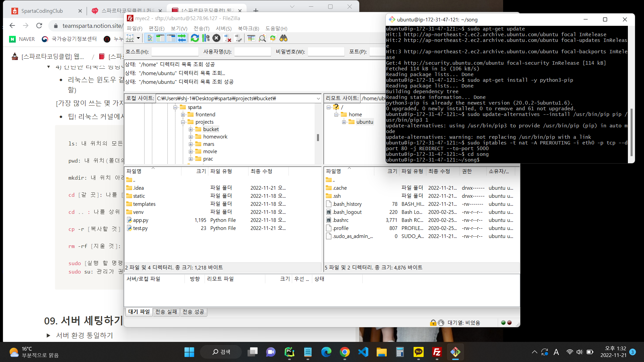Select test.py in the local file list
The height and width of the screenshot is (362, 644).
(140, 228)
